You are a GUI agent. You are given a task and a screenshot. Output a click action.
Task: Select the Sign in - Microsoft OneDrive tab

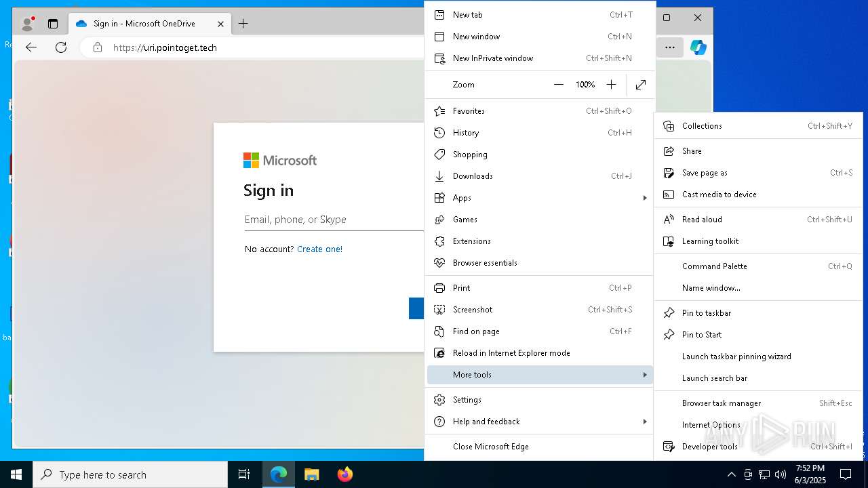click(x=150, y=24)
